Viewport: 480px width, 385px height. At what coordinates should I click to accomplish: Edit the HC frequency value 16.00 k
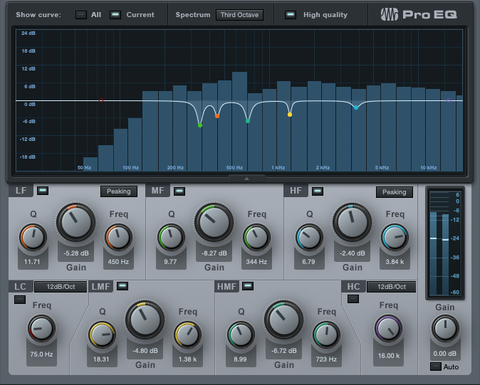pyautogui.click(x=389, y=356)
